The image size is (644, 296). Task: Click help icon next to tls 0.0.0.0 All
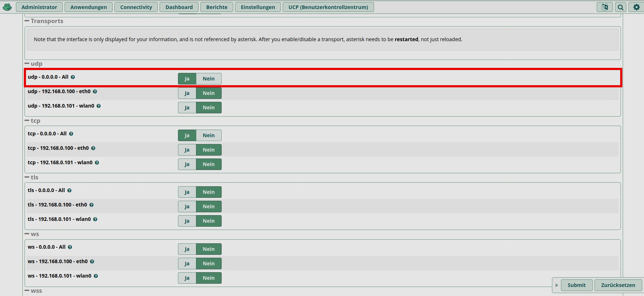[69, 191]
